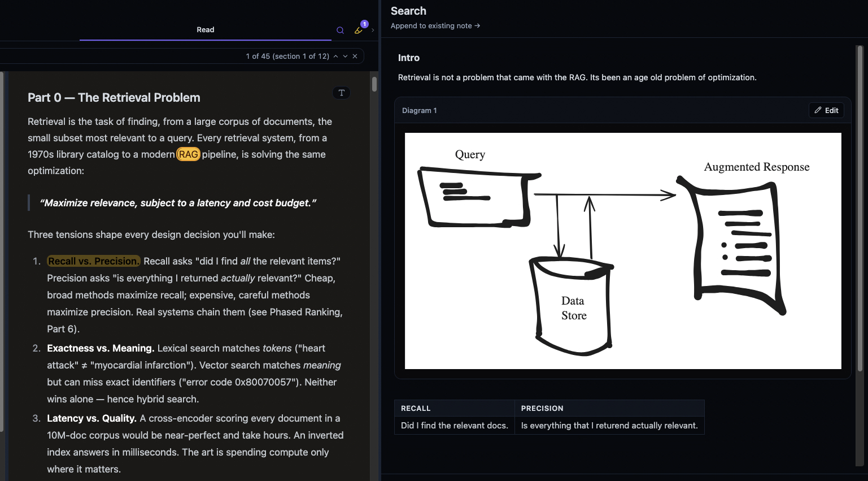Click the 'Maximize relevance' quote

178,203
